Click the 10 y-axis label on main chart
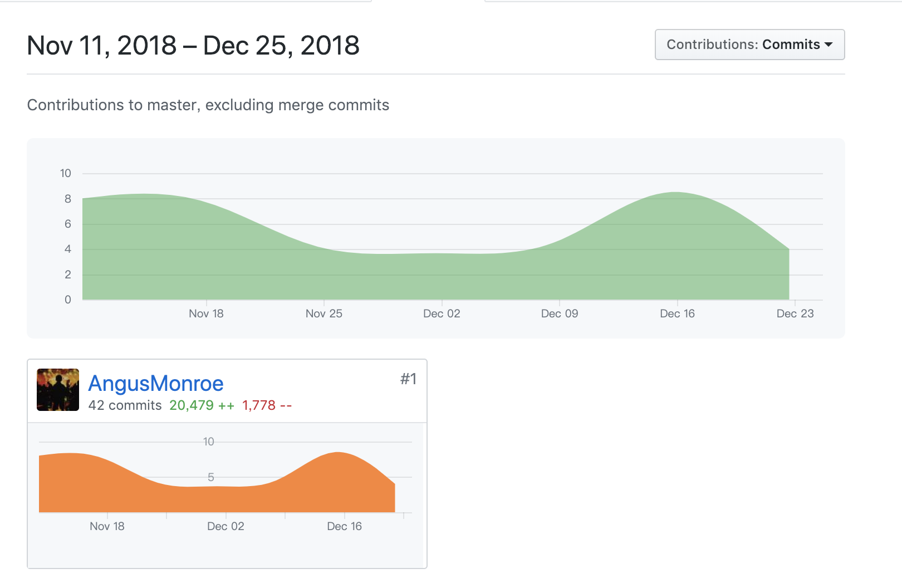This screenshot has width=902, height=588. pyautogui.click(x=66, y=173)
